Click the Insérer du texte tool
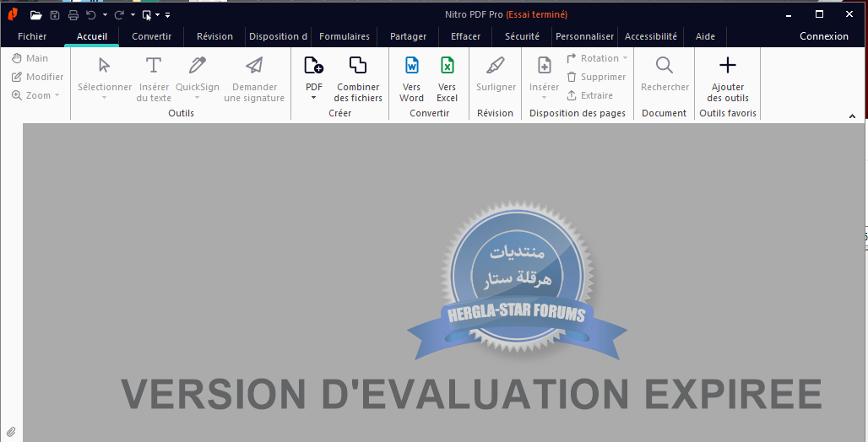This screenshot has height=442, width=868. [x=154, y=78]
